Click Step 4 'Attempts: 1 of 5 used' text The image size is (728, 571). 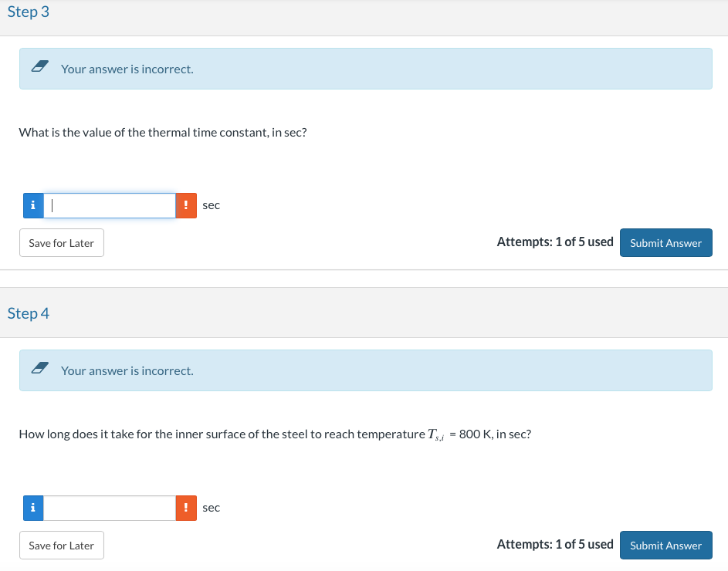[555, 544]
